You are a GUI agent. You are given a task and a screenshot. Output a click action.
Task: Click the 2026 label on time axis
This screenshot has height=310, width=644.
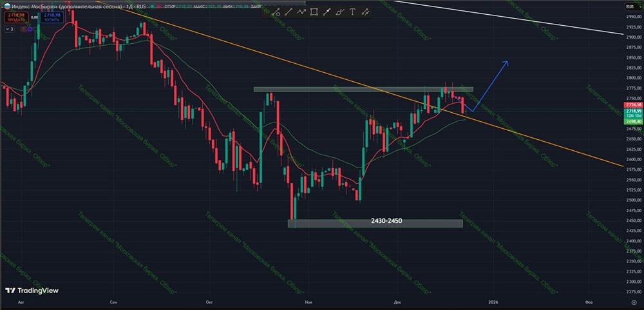click(493, 302)
